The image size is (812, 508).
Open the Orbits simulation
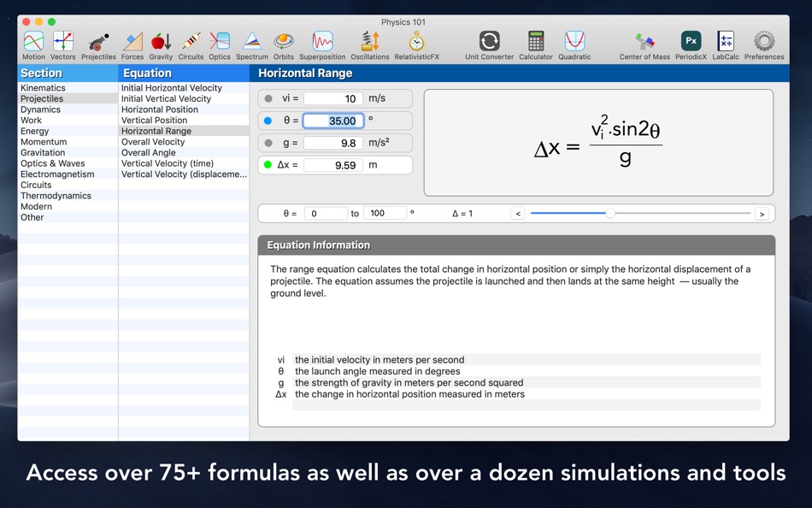click(x=284, y=45)
